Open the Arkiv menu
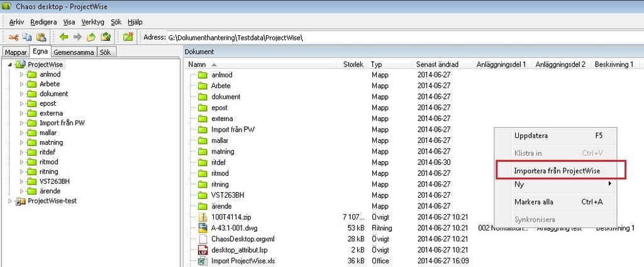 pyautogui.click(x=17, y=22)
